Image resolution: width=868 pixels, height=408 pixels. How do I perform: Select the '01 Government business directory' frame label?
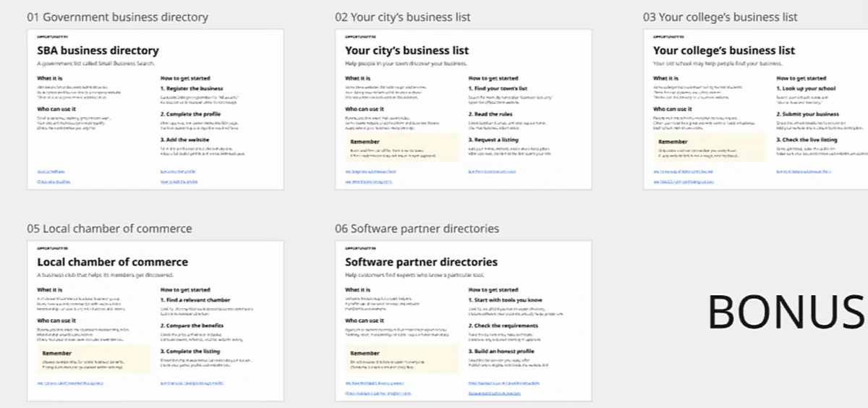coord(118,17)
